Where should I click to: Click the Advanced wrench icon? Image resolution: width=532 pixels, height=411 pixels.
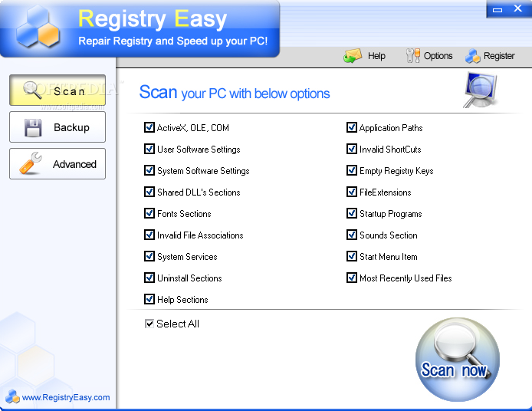[x=31, y=163]
